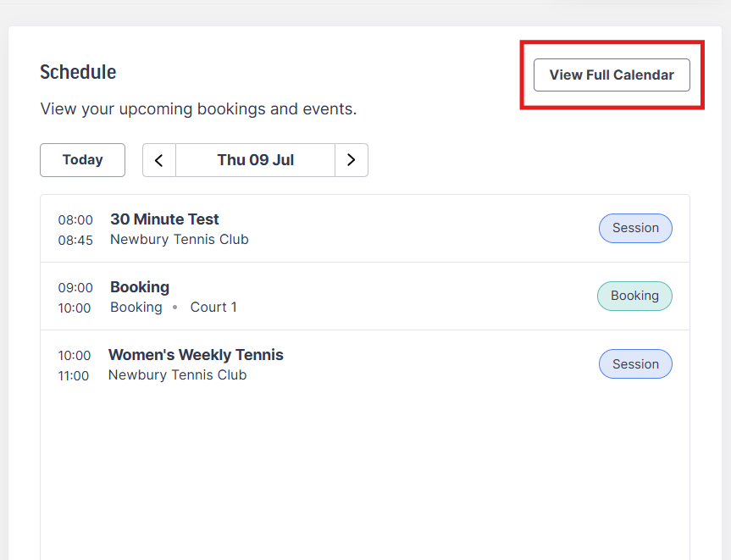Viewport: 731px width, 560px height.
Task: Click the green Booking badge
Action: click(x=634, y=296)
